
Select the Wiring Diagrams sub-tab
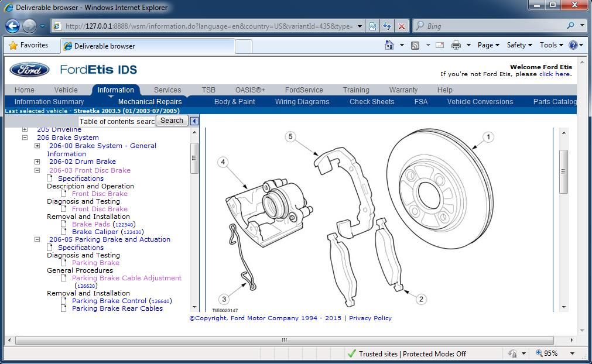point(302,102)
